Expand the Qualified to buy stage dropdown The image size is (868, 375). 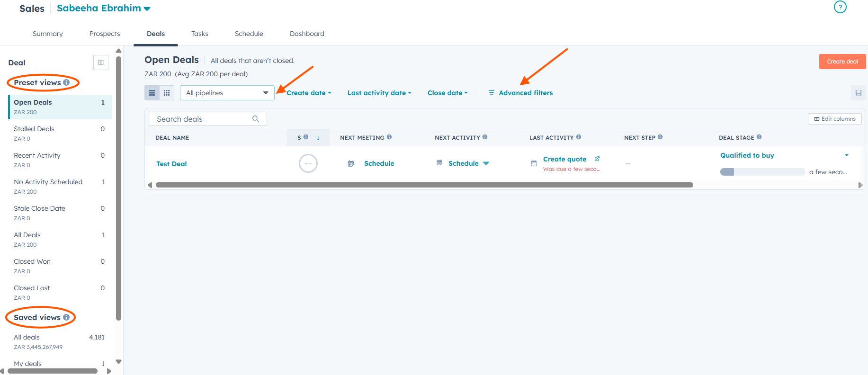[846, 155]
